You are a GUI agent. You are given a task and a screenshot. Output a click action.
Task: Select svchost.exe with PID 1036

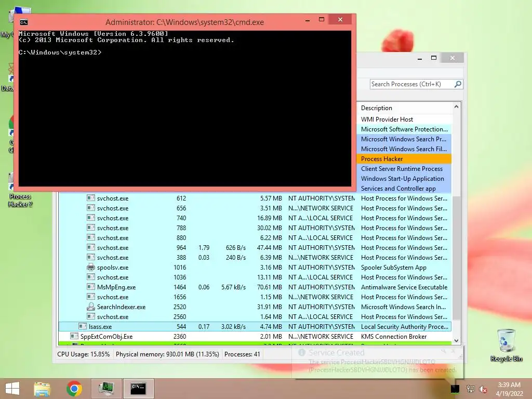coord(255,277)
